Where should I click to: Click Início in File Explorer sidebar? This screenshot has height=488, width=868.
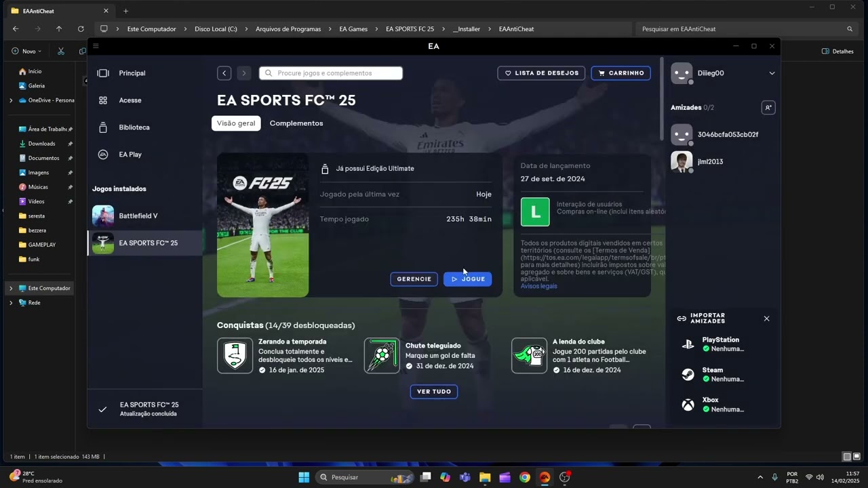(x=30, y=71)
